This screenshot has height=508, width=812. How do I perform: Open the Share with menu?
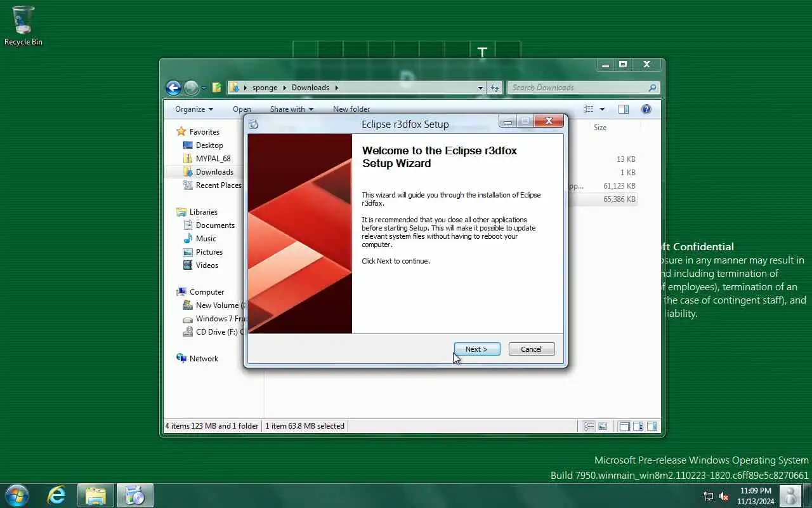[292, 109]
